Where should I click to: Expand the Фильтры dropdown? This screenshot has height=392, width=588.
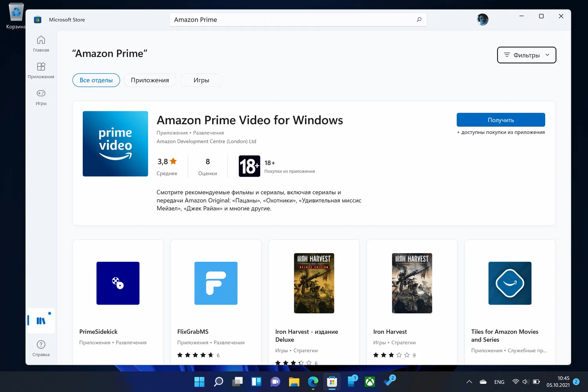pos(526,55)
